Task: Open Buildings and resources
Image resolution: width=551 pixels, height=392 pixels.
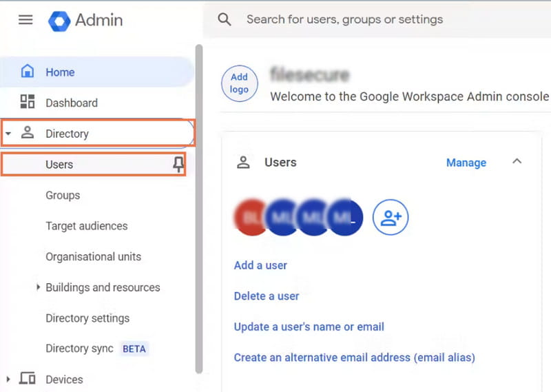Action: click(103, 287)
